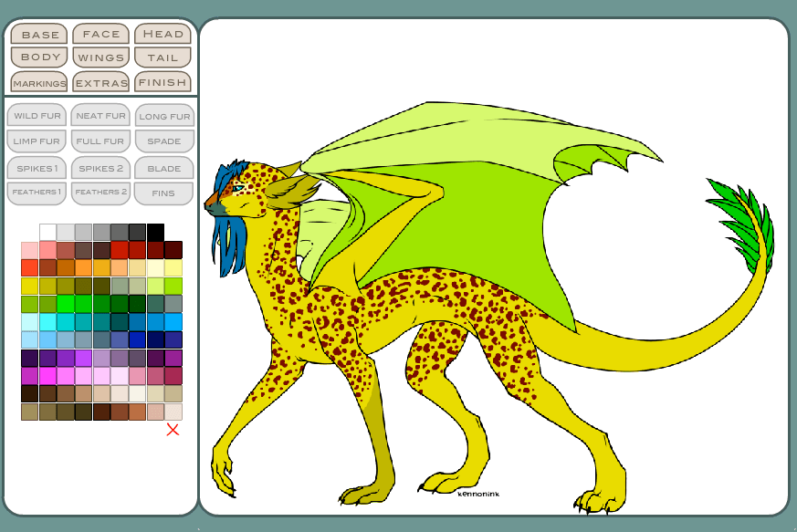The height and width of the screenshot is (532, 797).
Task: Click the FINISH button
Action: [x=163, y=82]
